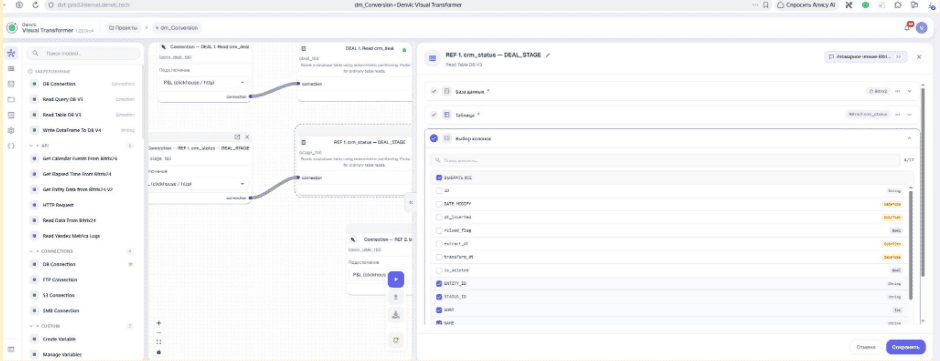Click the pencil icon to rename REF 1 node

[x=548, y=55]
